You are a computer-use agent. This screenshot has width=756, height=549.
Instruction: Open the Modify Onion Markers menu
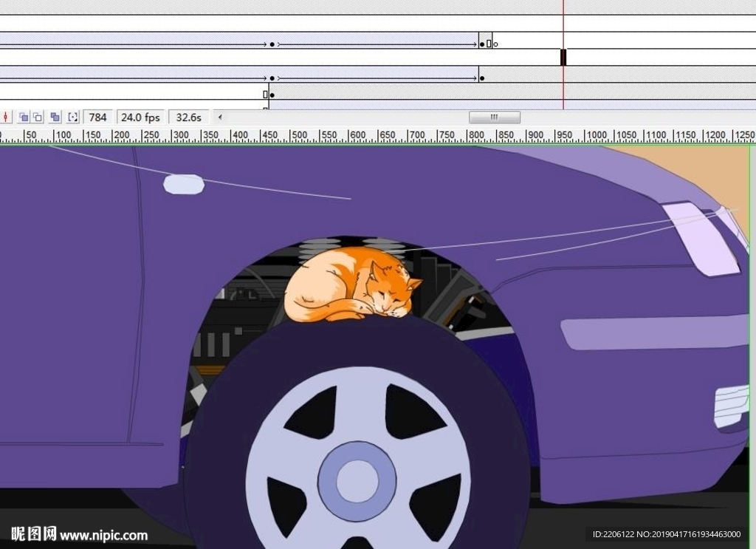click(x=72, y=117)
